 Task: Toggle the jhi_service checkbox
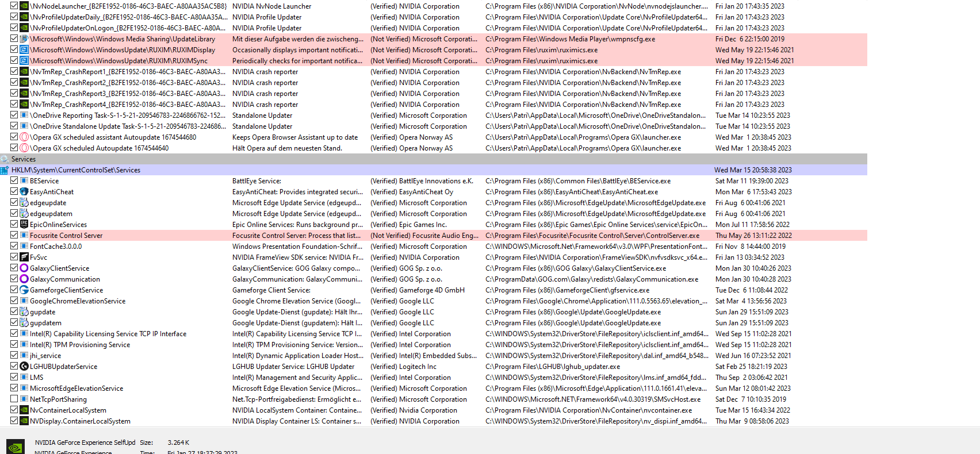point(14,355)
